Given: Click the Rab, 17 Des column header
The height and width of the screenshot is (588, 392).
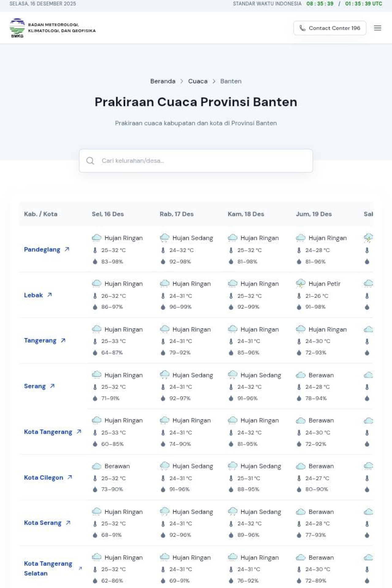Looking at the screenshot, I should click(176, 214).
